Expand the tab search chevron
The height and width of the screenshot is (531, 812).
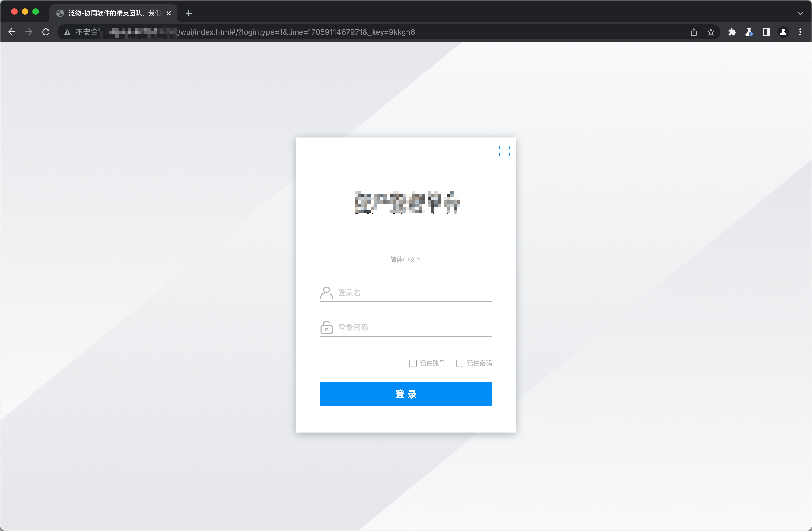[x=800, y=13]
